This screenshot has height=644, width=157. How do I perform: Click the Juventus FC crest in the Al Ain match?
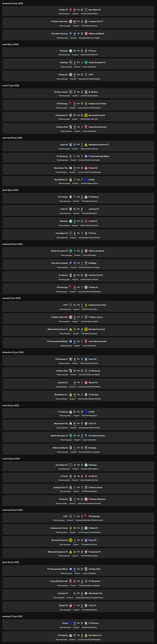86,209
